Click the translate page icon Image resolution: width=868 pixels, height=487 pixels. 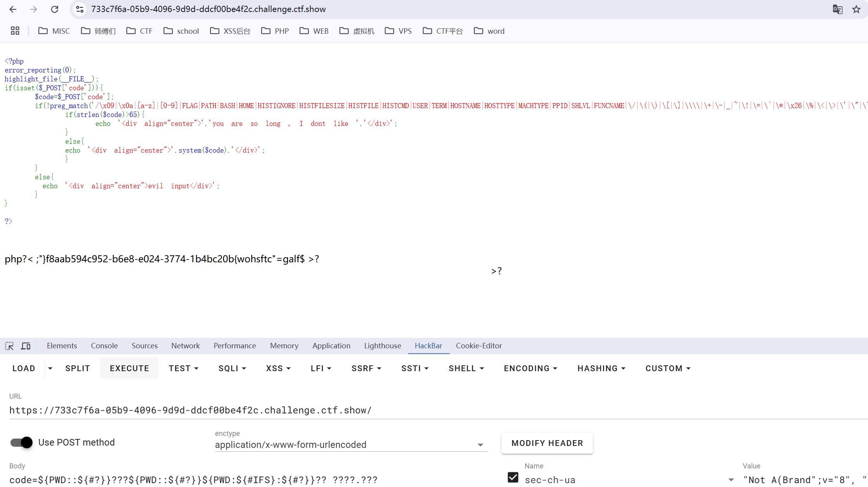click(837, 9)
